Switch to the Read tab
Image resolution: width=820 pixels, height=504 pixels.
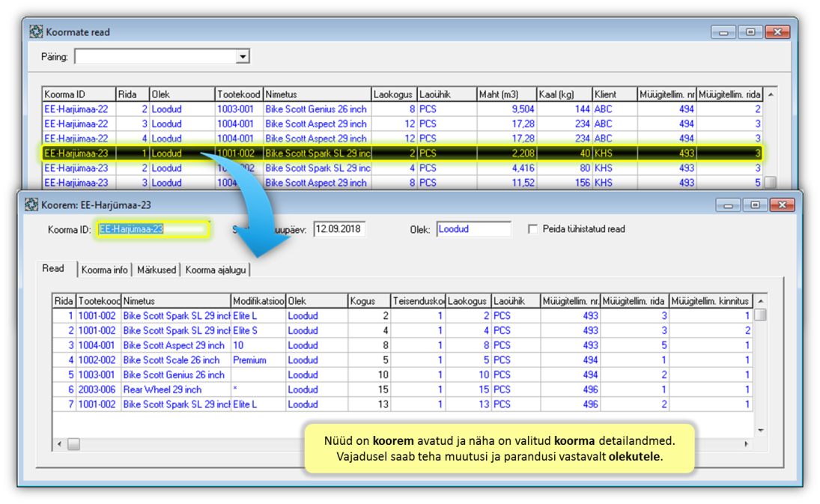[53, 269]
